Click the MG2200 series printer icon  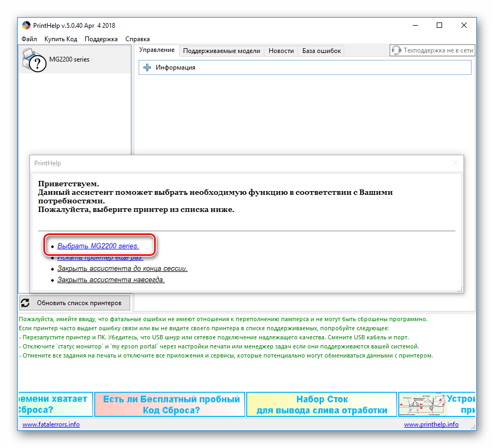[35, 59]
